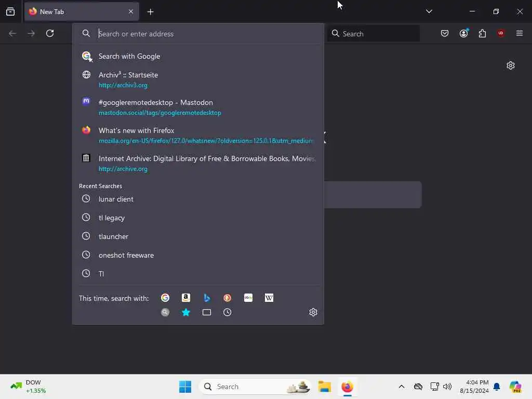
Task: Follow the http://archiv3.org URL
Action: pyautogui.click(x=123, y=85)
